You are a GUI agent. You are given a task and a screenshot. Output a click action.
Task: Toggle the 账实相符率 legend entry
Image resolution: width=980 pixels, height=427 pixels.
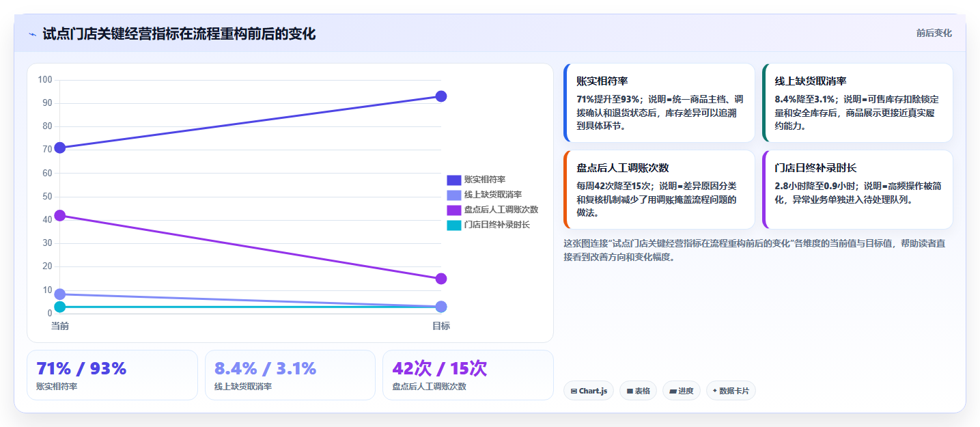point(476,180)
